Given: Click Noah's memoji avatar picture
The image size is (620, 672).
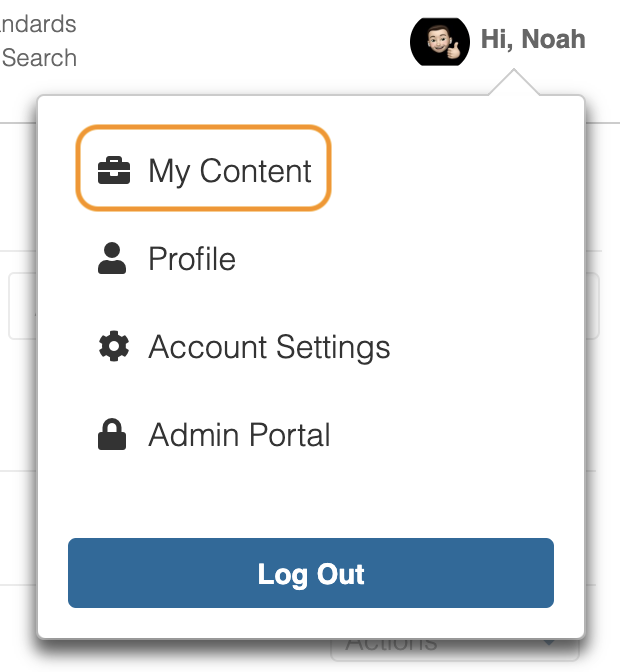Looking at the screenshot, I should tap(439, 40).
